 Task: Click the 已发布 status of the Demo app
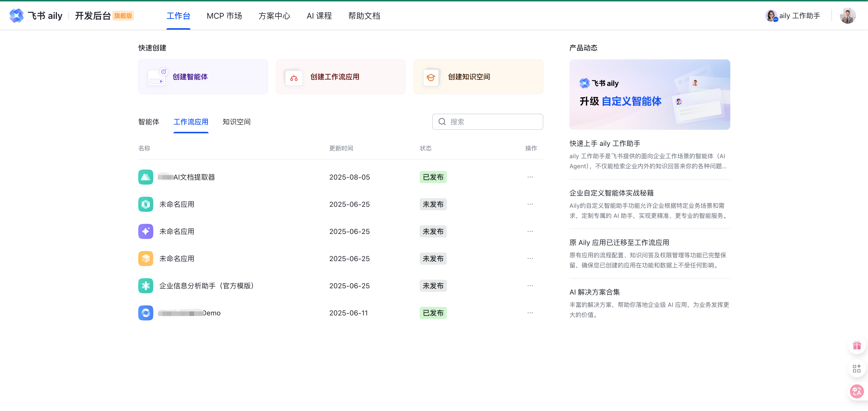pos(433,313)
